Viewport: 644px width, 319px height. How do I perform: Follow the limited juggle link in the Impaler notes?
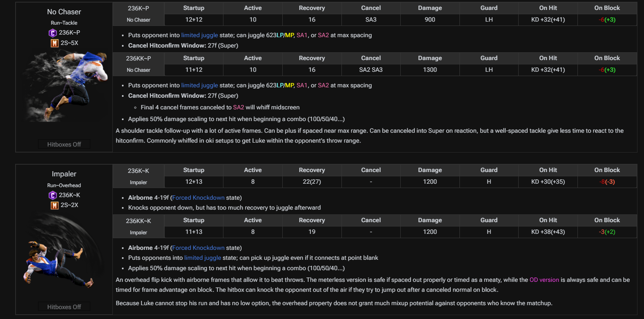203,258
